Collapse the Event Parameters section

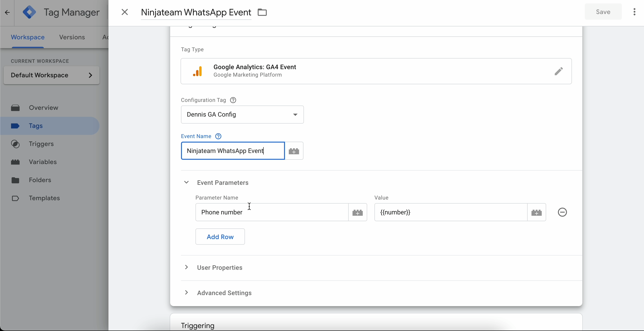(x=186, y=182)
